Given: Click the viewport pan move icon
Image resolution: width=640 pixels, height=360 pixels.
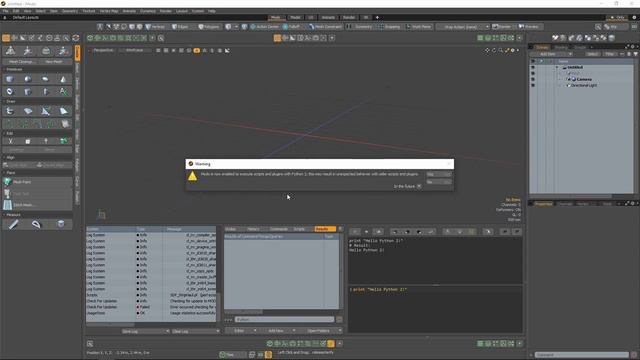Looking at the screenshot, I should pos(487,50).
